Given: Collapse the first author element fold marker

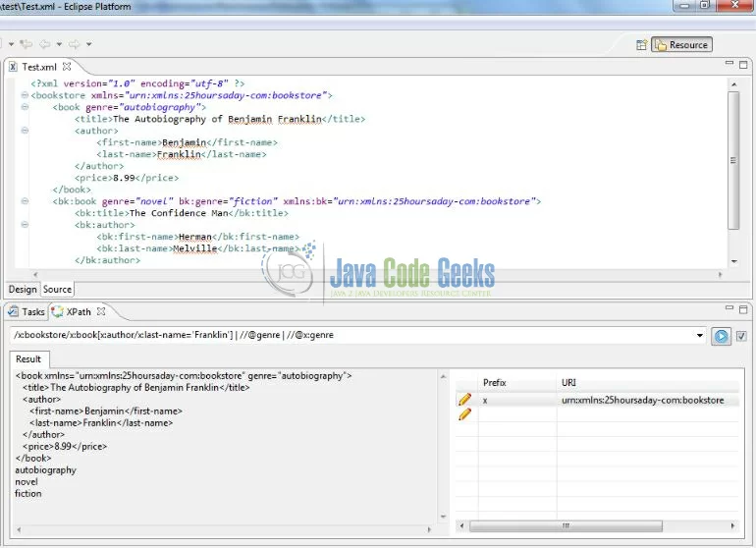Looking at the screenshot, I should (x=25, y=131).
